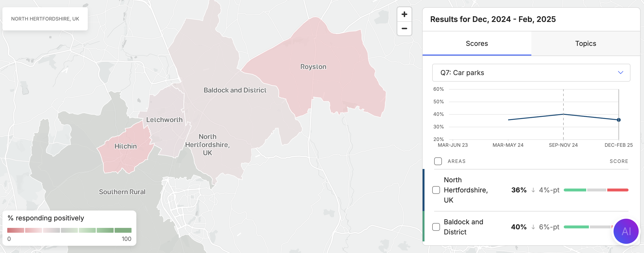644x253 pixels.
Task: Open the purple AI assistant button
Action: click(626, 231)
